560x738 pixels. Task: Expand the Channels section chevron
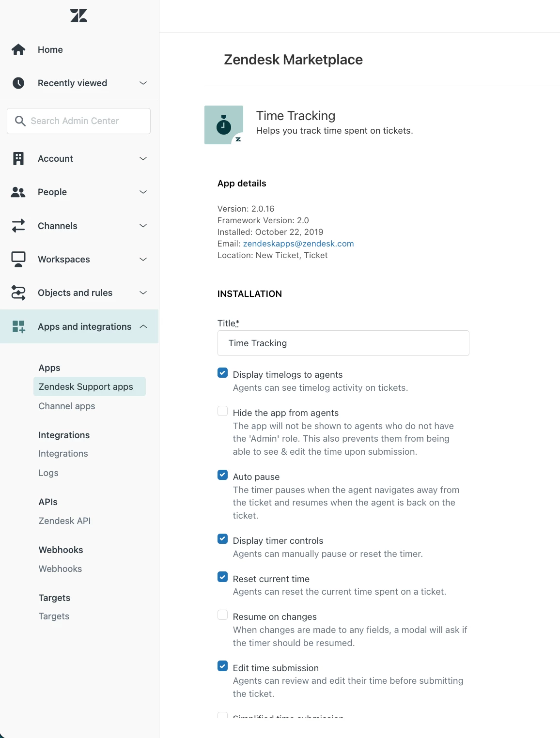click(143, 226)
